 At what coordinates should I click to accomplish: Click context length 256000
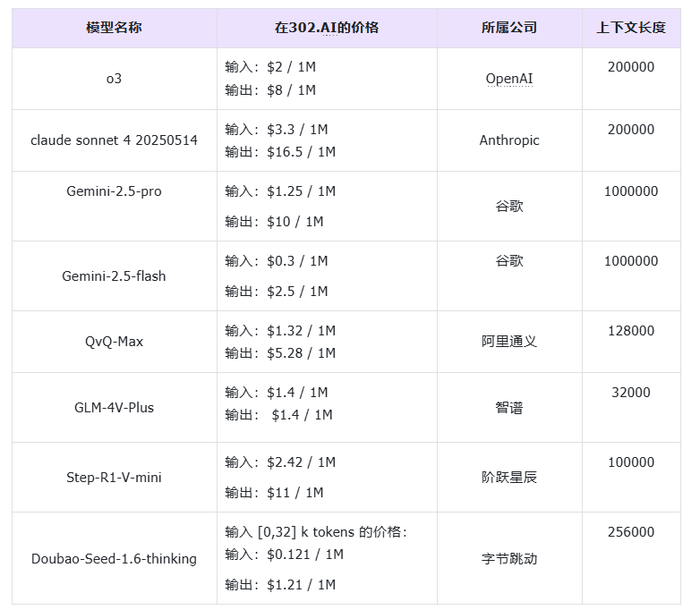click(x=631, y=532)
